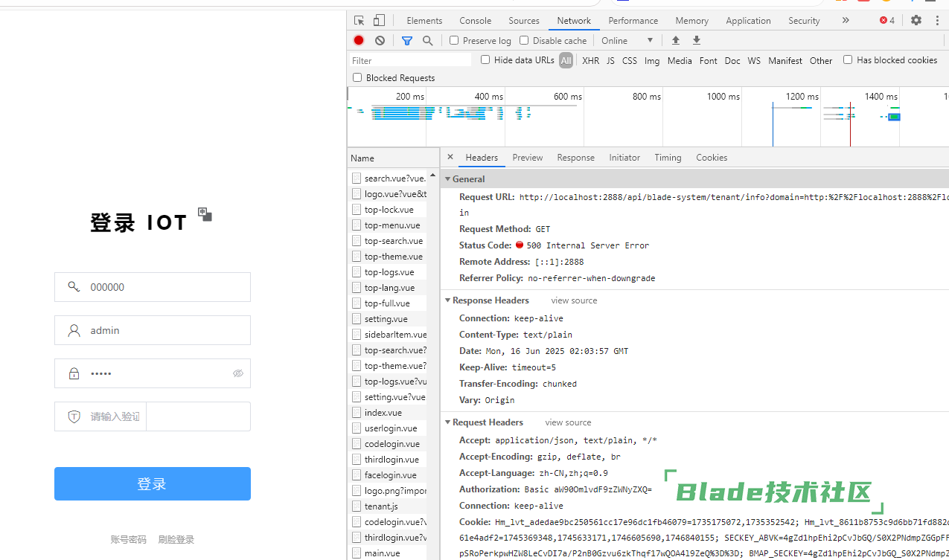The height and width of the screenshot is (560, 949).
Task: Filter requests by JS
Action: [610, 61]
